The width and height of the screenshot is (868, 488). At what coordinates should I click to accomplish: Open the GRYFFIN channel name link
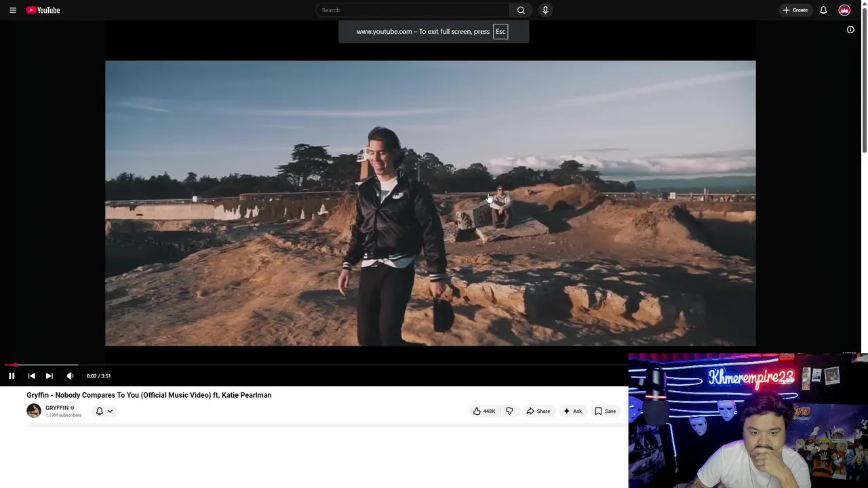[57, 408]
